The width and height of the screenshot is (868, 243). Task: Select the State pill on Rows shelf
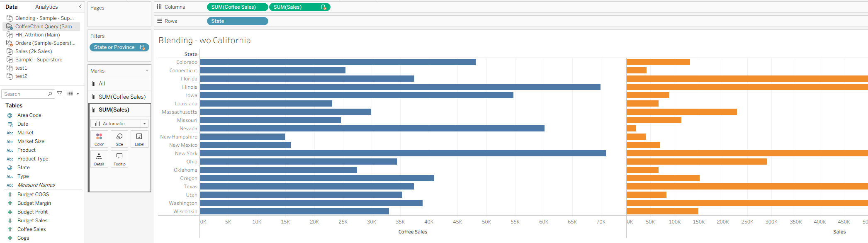click(237, 21)
